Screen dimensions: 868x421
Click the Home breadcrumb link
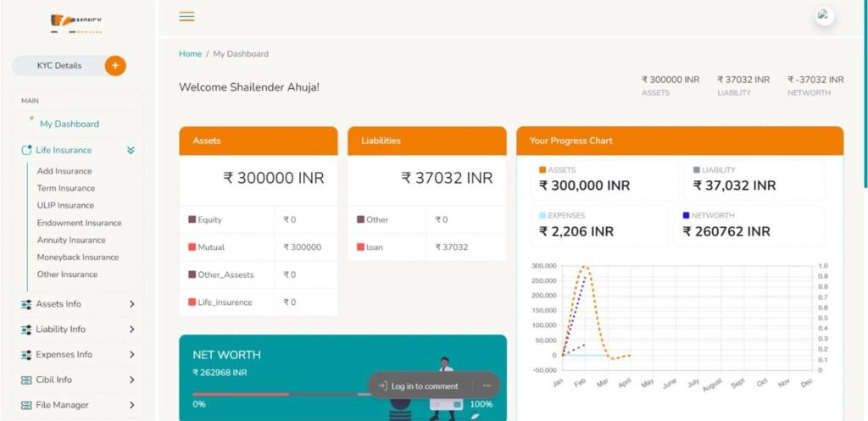click(190, 54)
